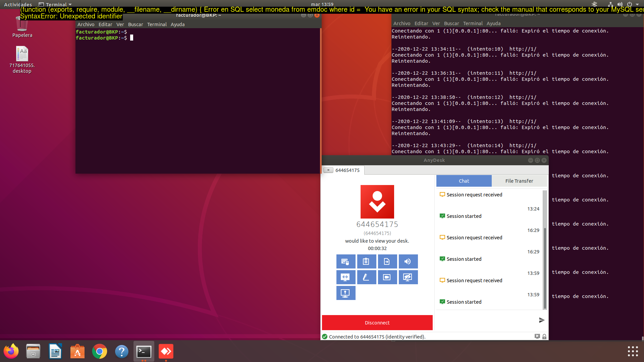
Task: Toggle privacy mode (crossed-eye monitor) permission
Action: (408, 277)
